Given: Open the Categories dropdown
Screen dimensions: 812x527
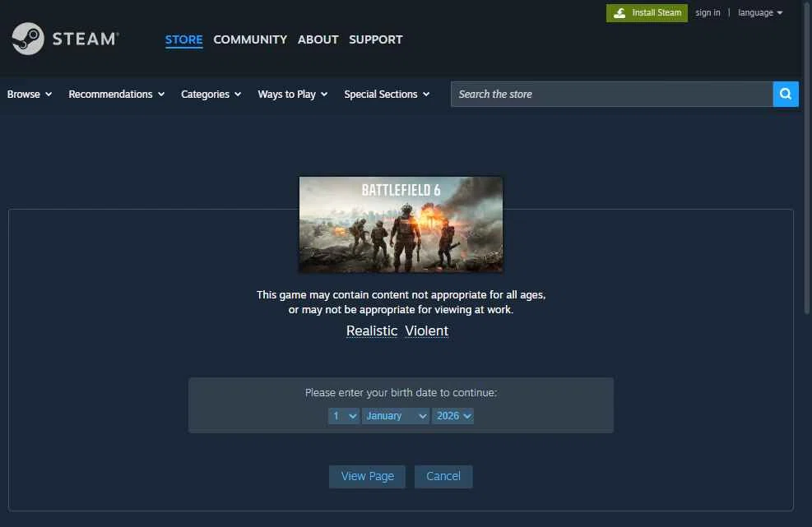Looking at the screenshot, I should pyautogui.click(x=211, y=95).
